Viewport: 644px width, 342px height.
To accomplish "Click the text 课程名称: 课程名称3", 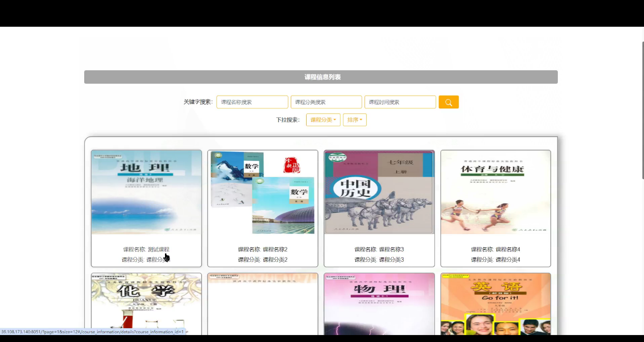I will point(379,249).
